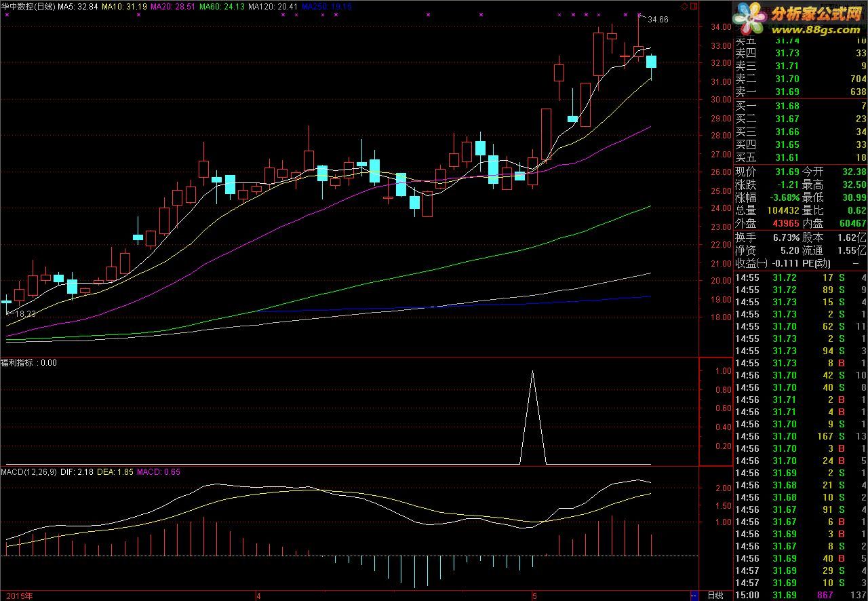The image size is (868, 601).
Task: Select the 买三 31.66 bid row
Action: pos(801,132)
